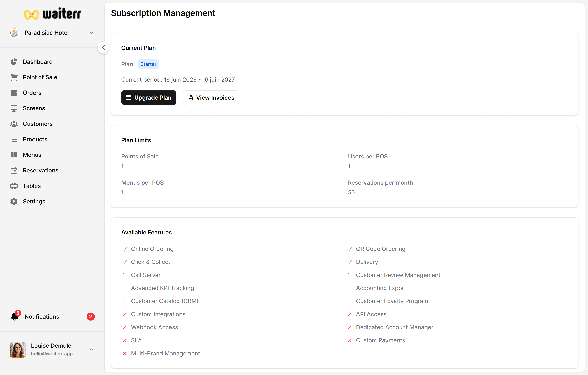Click the Users per POS label
The height and width of the screenshot is (375, 588).
(367, 156)
